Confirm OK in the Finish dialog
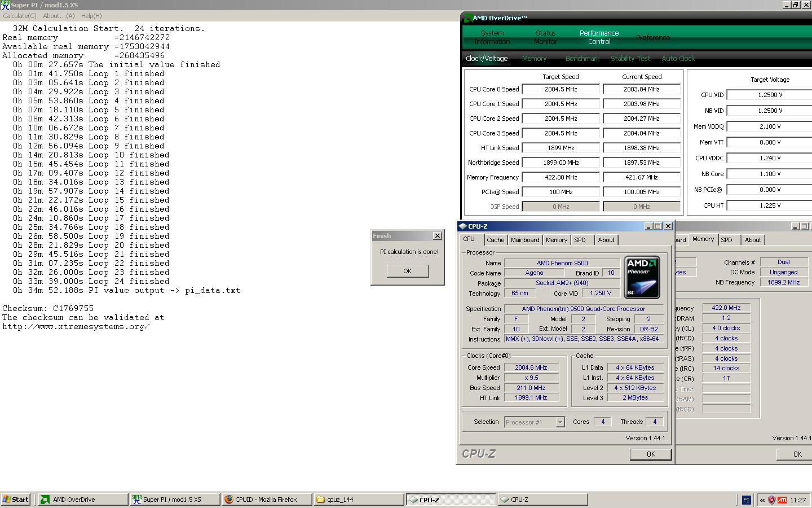 point(407,271)
